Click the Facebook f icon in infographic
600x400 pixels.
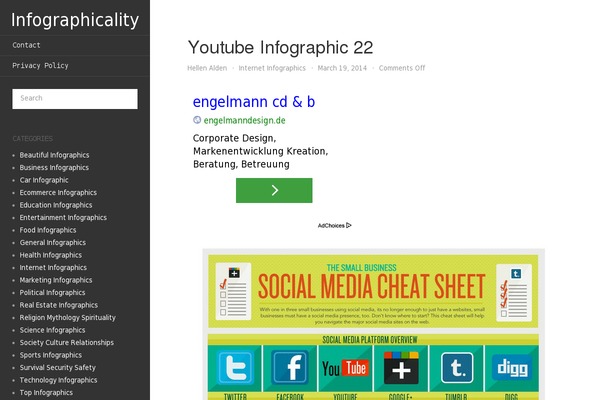click(290, 368)
